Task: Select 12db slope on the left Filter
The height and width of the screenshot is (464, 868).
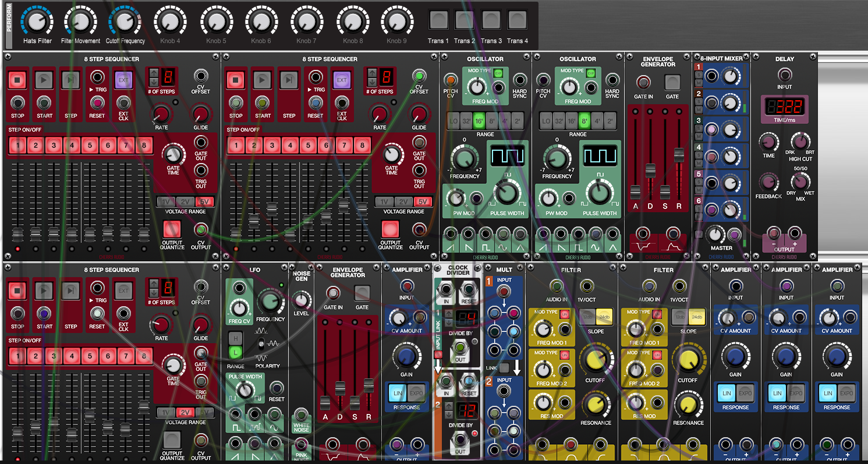Action: pyautogui.click(x=587, y=316)
